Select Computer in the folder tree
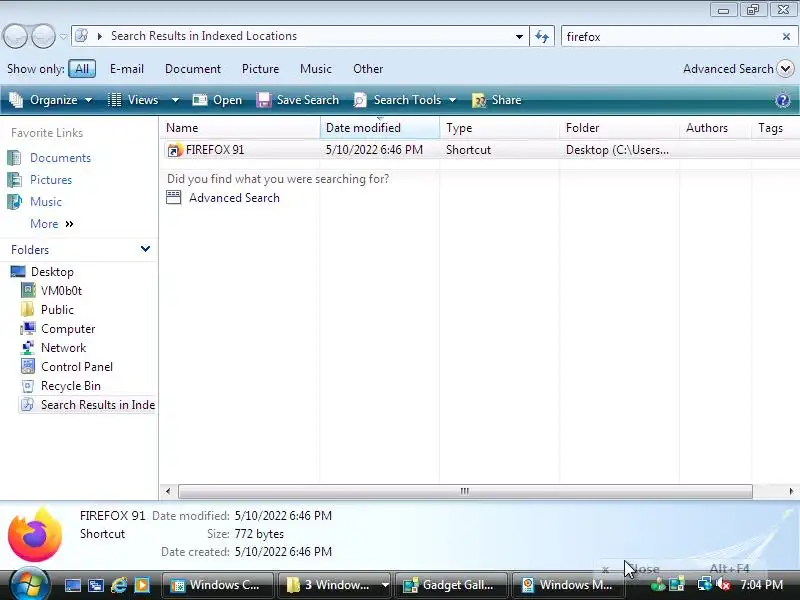The height and width of the screenshot is (600, 800). click(68, 329)
